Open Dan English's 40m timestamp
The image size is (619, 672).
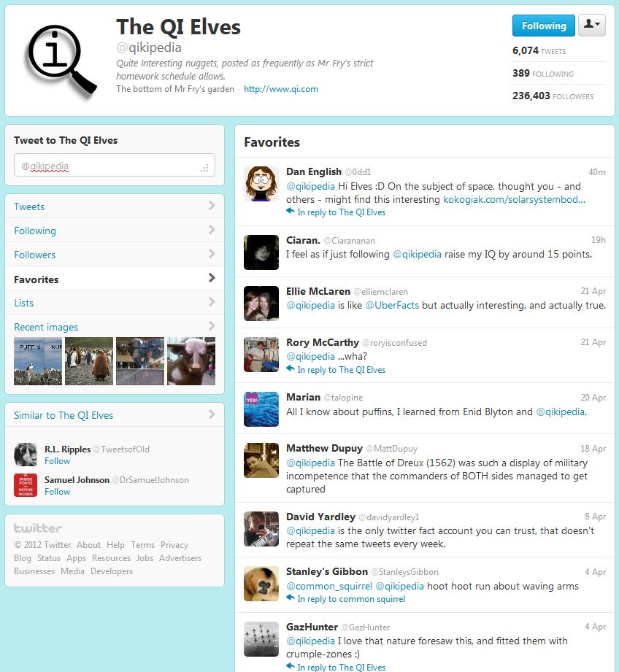tap(596, 172)
